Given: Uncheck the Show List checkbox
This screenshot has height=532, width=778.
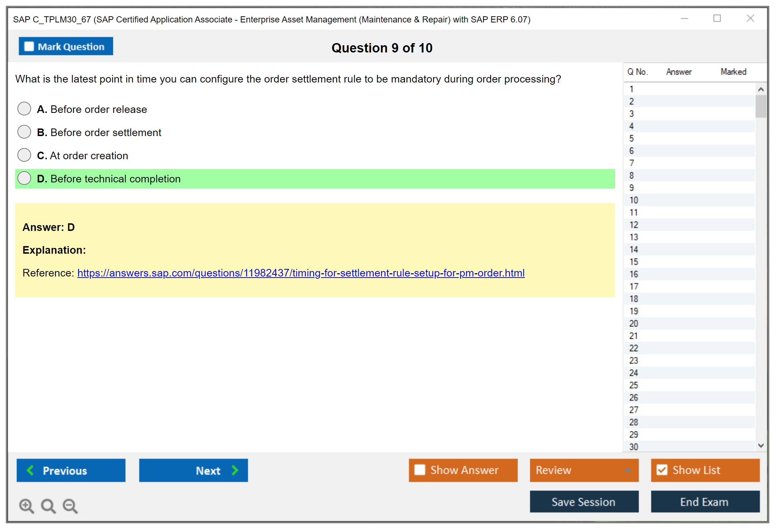Looking at the screenshot, I should click(x=662, y=470).
